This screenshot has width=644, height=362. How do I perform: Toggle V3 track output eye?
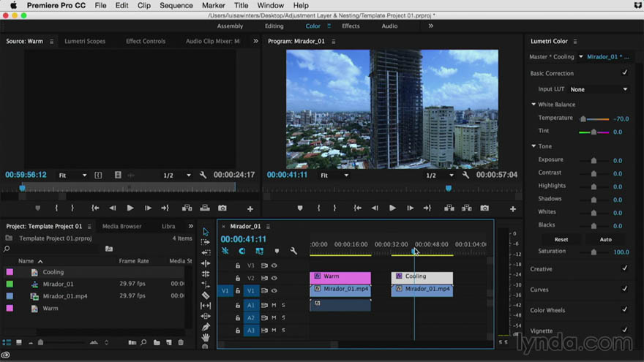[274, 265]
